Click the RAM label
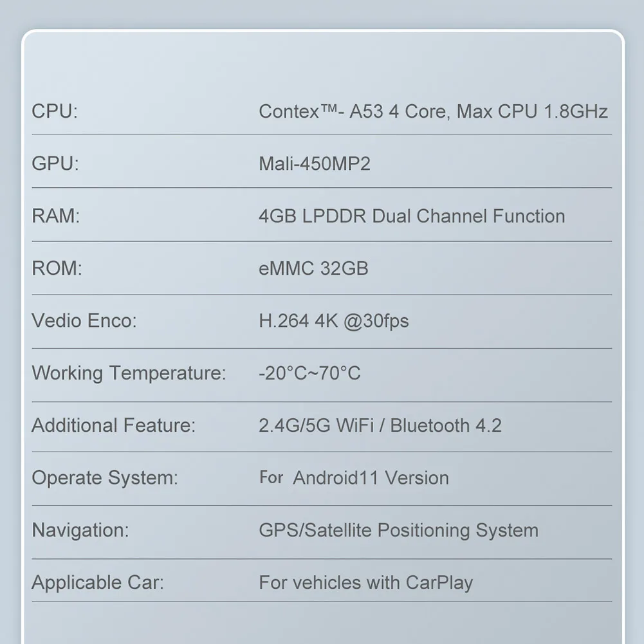Viewport: 644px width, 644px height. (56, 216)
